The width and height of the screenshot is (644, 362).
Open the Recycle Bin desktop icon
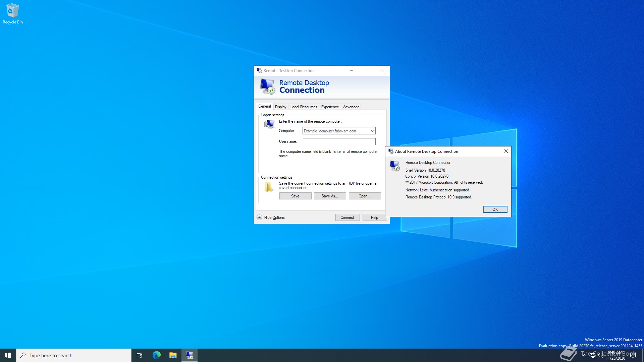(x=12, y=14)
